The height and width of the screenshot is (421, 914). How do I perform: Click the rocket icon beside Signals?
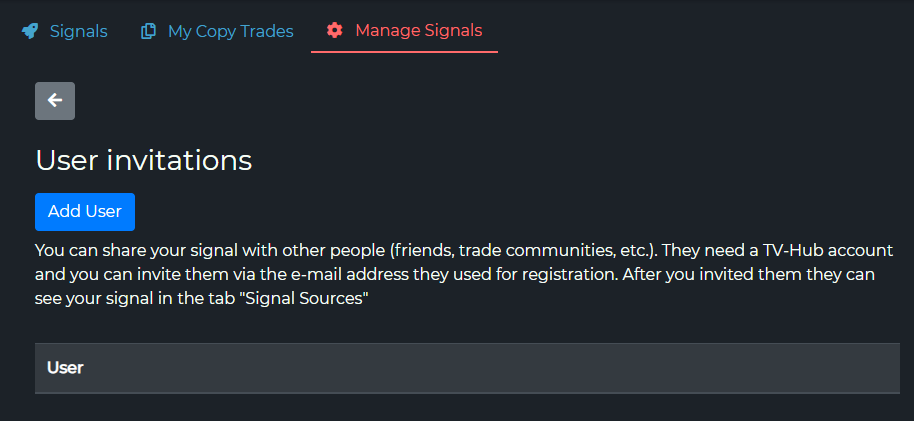click(30, 31)
